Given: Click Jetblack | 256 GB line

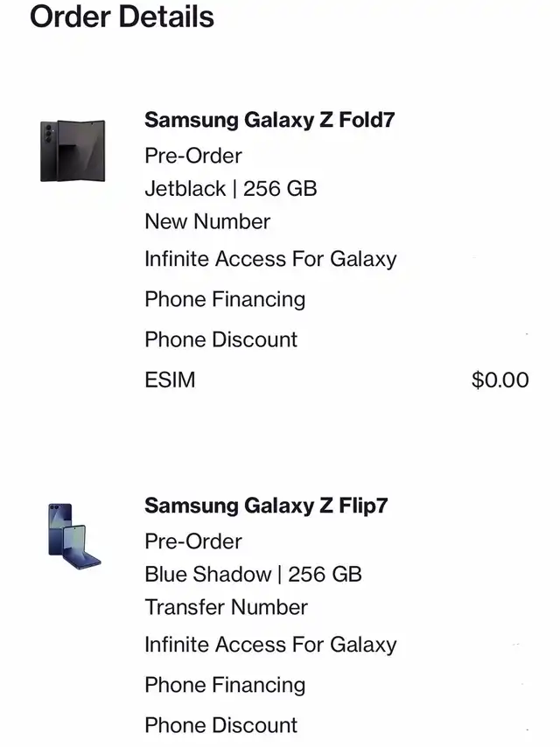Looking at the screenshot, I should pyautogui.click(x=231, y=189).
